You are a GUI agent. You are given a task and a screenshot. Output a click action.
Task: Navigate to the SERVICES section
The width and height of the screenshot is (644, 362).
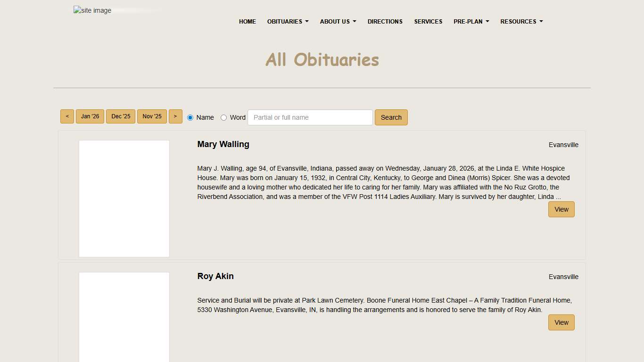click(x=428, y=21)
